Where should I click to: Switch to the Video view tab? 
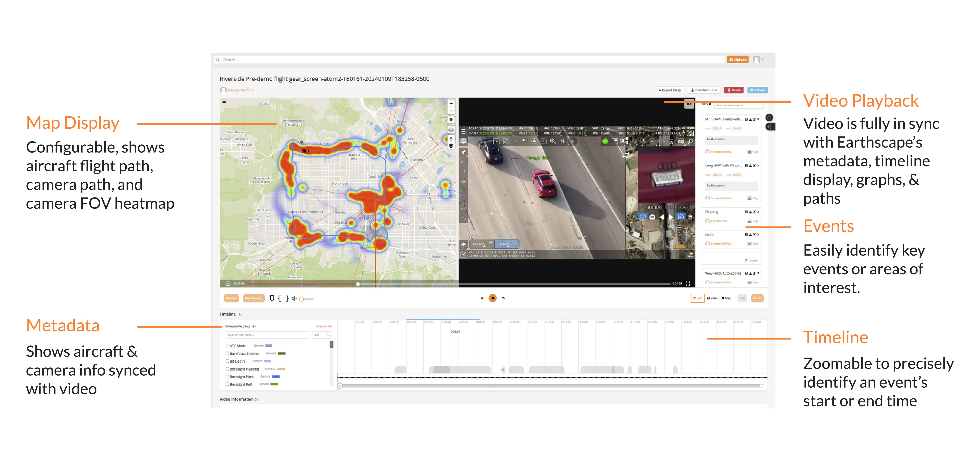(x=712, y=298)
